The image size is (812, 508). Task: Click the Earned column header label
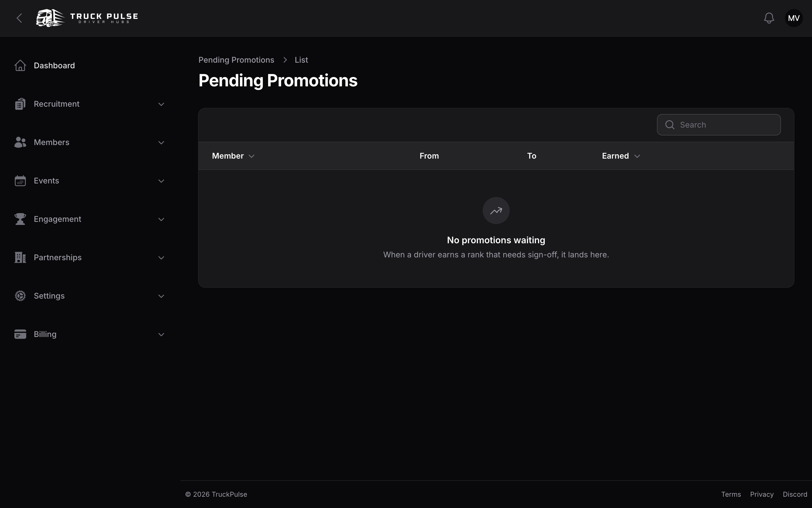(x=615, y=156)
